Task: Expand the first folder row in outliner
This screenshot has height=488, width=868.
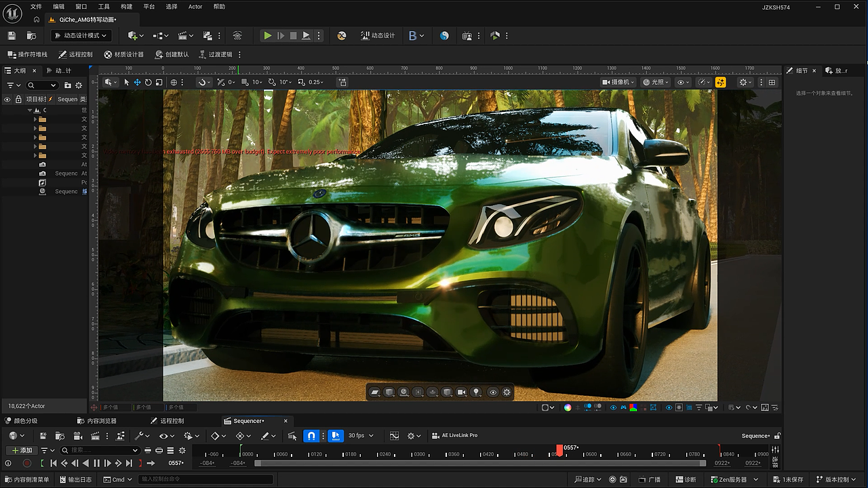Action: click(35, 119)
